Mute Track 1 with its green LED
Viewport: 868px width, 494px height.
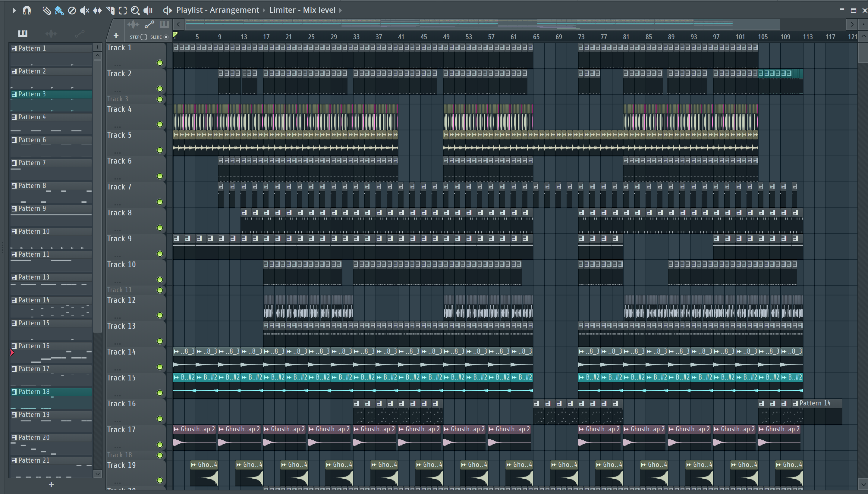(x=160, y=63)
